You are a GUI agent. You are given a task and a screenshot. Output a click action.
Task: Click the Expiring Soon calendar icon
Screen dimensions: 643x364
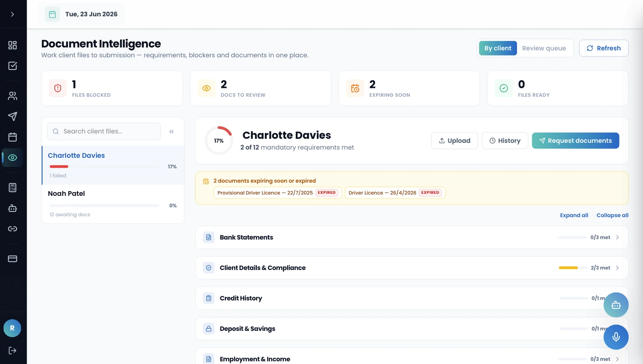click(x=355, y=88)
